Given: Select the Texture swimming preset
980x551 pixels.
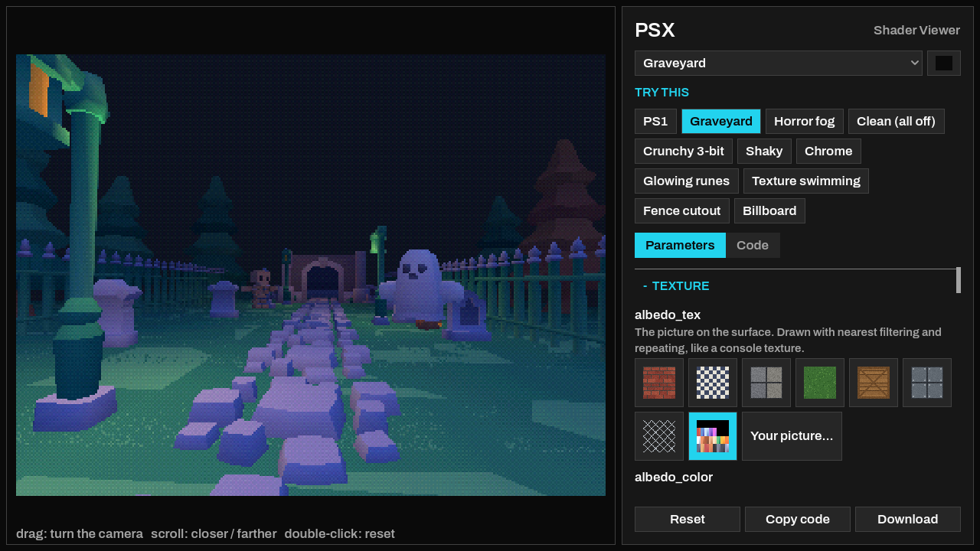Looking at the screenshot, I should click(x=806, y=181).
